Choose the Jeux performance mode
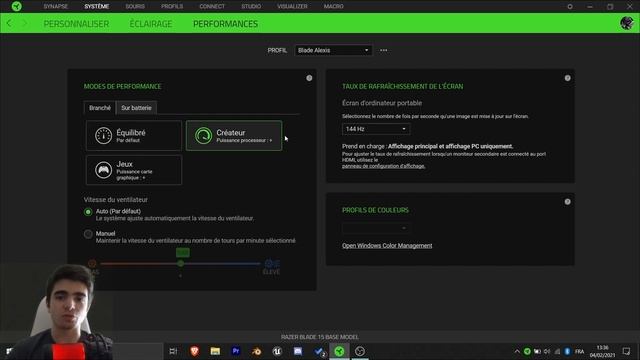Screen dimensions: 640x360 [134, 170]
